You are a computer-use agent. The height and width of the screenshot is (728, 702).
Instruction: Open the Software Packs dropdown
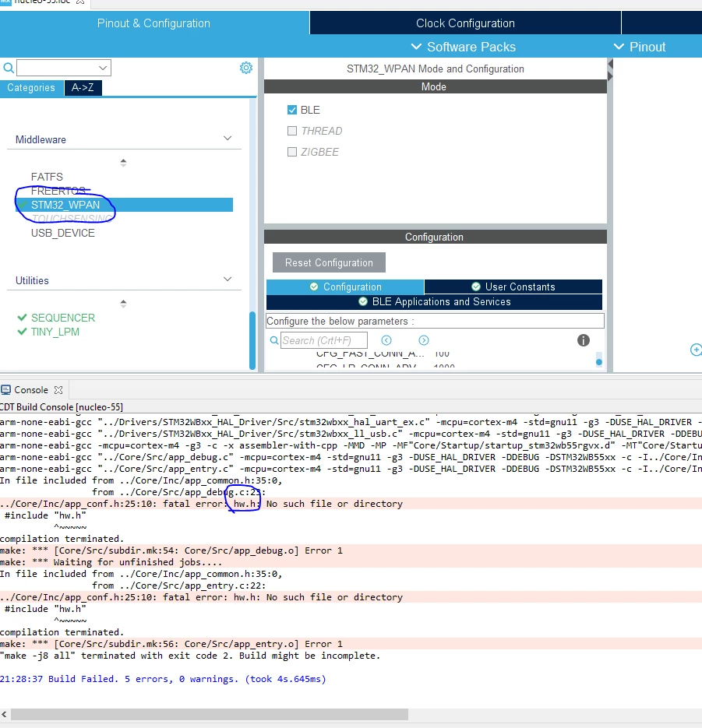(464, 47)
